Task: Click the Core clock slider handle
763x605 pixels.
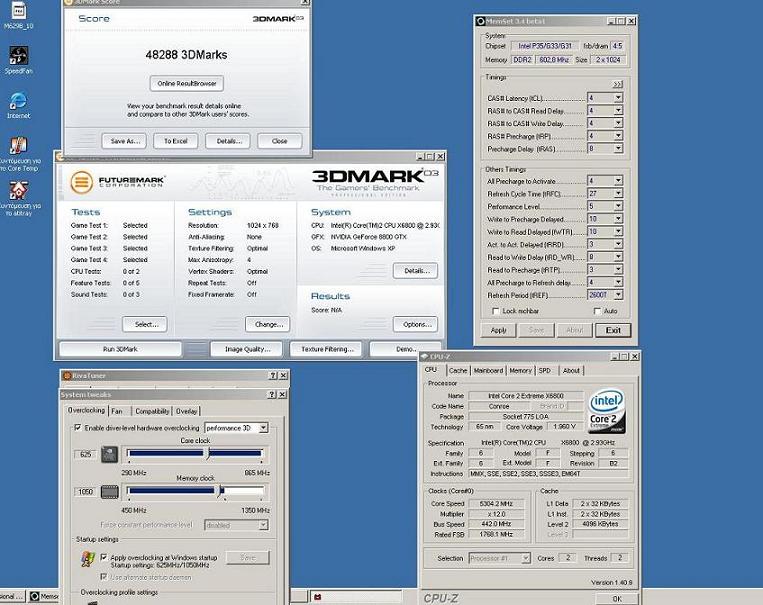Action: point(207,454)
